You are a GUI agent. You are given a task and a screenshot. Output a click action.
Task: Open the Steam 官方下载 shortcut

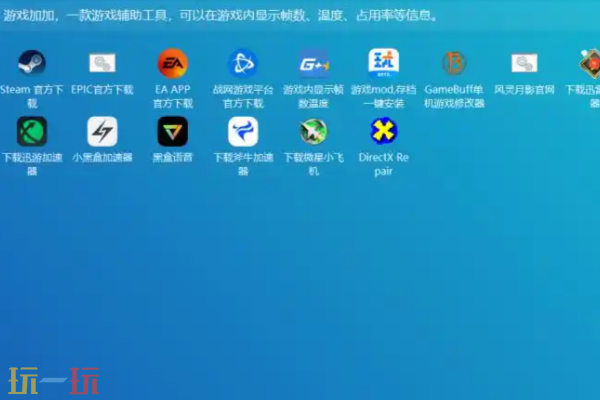[x=32, y=63]
